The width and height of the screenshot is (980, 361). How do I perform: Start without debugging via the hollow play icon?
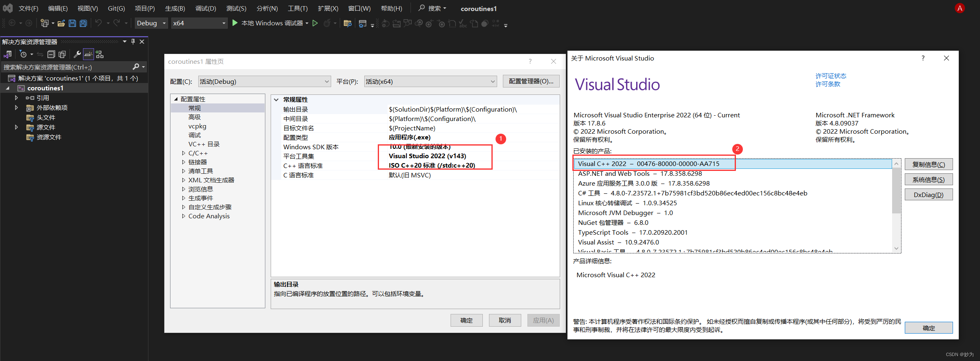[315, 23]
